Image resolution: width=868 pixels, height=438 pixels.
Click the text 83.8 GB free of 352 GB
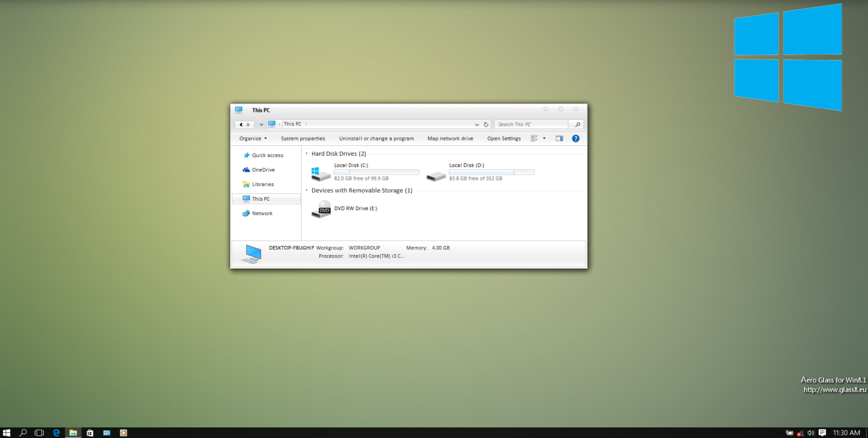pyautogui.click(x=476, y=178)
